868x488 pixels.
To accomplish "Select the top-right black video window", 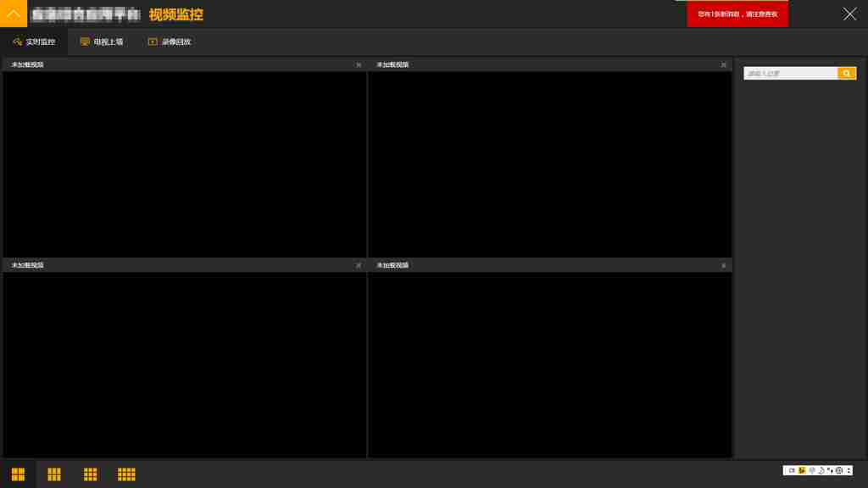I will (x=549, y=164).
